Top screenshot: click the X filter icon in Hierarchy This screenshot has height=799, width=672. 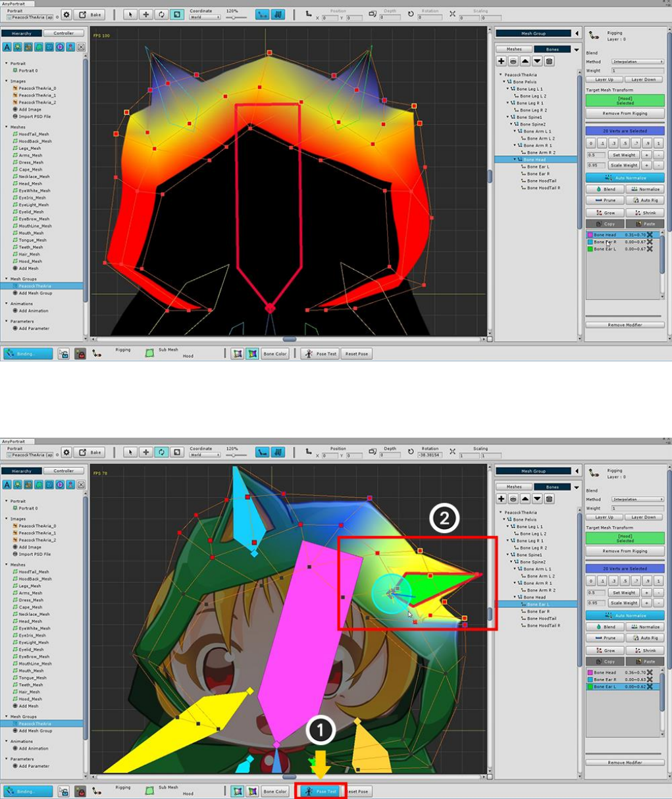[x=81, y=47]
